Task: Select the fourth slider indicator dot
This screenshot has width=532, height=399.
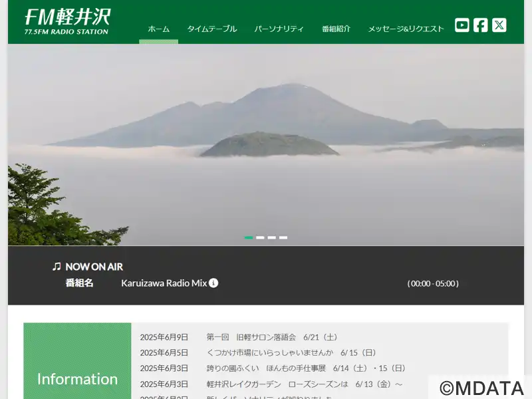Action: tap(283, 237)
